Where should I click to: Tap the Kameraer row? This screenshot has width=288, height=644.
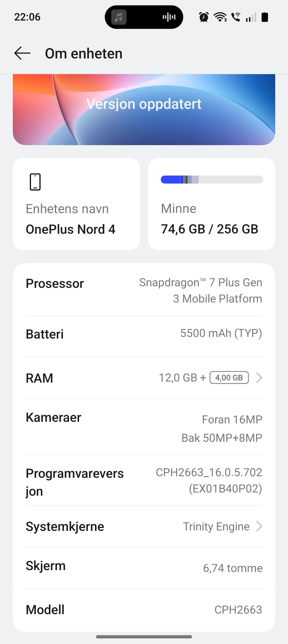click(x=144, y=427)
